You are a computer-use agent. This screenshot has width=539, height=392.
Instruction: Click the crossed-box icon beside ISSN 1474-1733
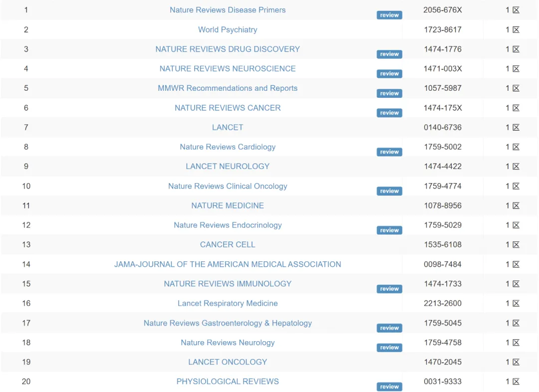(x=516, y=284)
